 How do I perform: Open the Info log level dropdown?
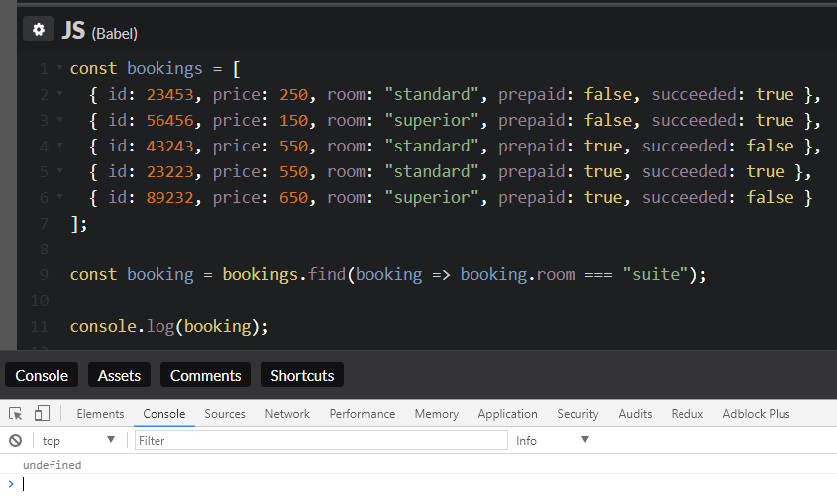[552, 440]
